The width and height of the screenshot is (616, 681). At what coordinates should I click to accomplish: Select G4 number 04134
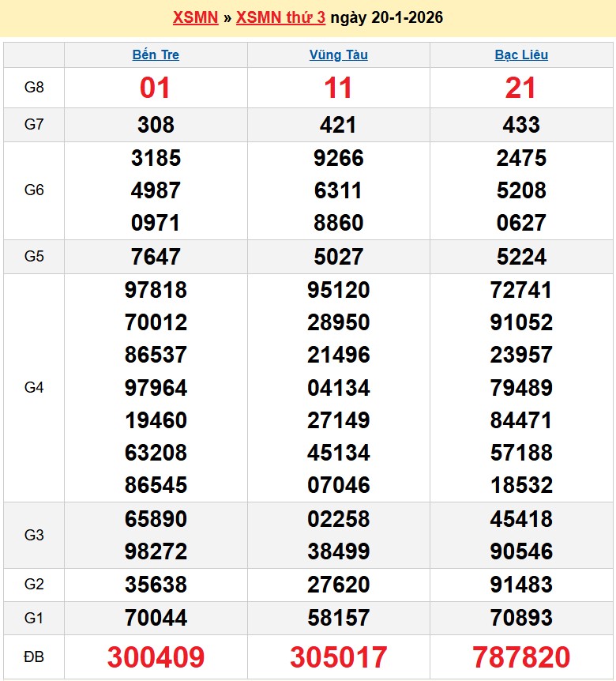pyautogui.click(x=338, y=388)
